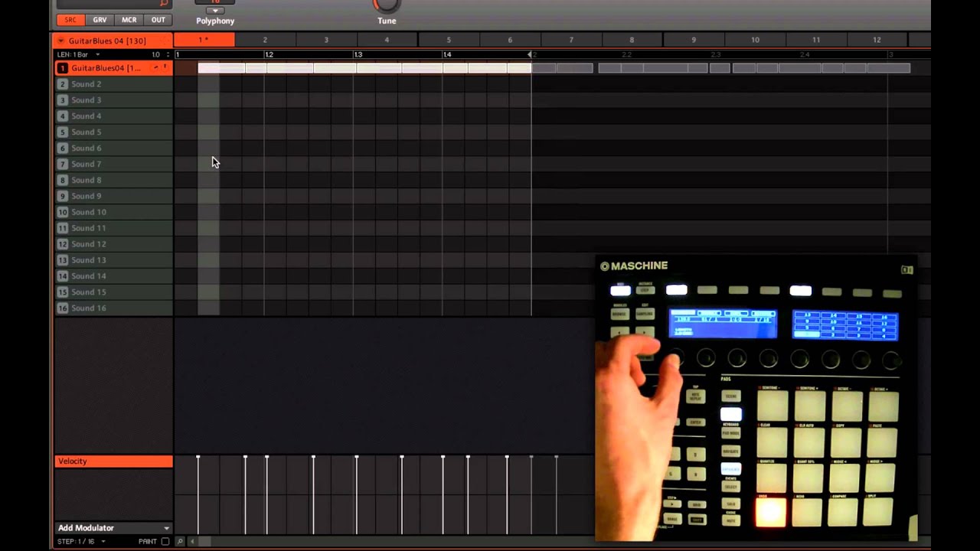Switch to the OUT tab

click(158, 20)
